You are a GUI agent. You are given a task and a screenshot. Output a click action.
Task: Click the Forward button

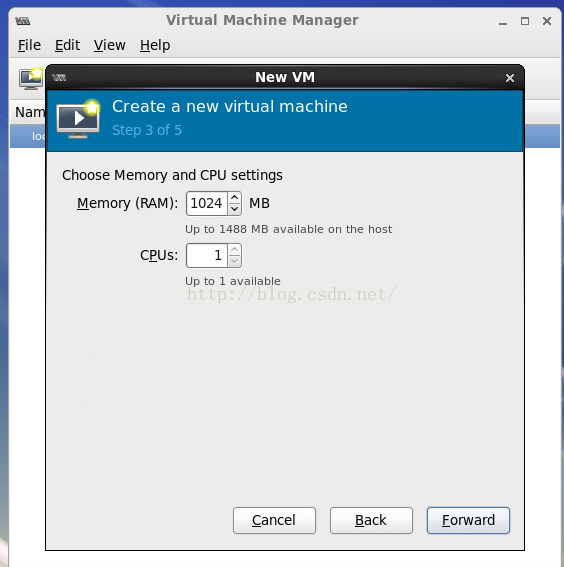pos(468,520)
